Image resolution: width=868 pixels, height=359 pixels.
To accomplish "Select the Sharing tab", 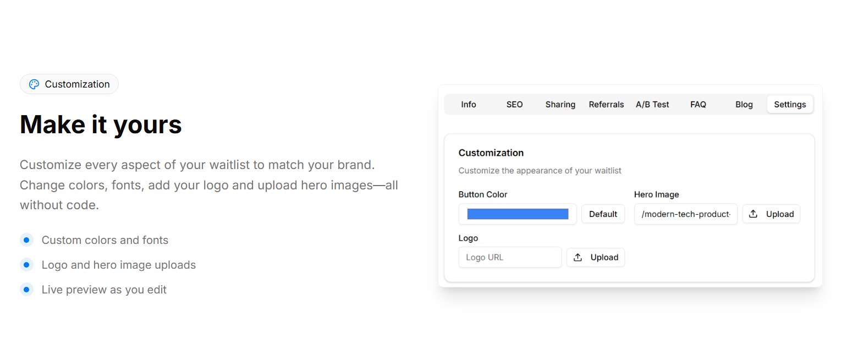I will tap(560, 104).
